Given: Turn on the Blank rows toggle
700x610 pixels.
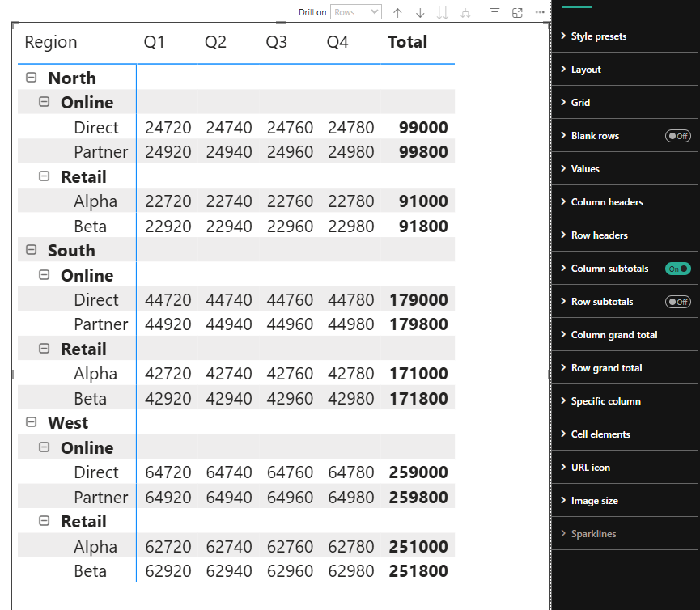Looking at the screenshot, I should pyautogui.click(x=677, y=136).
